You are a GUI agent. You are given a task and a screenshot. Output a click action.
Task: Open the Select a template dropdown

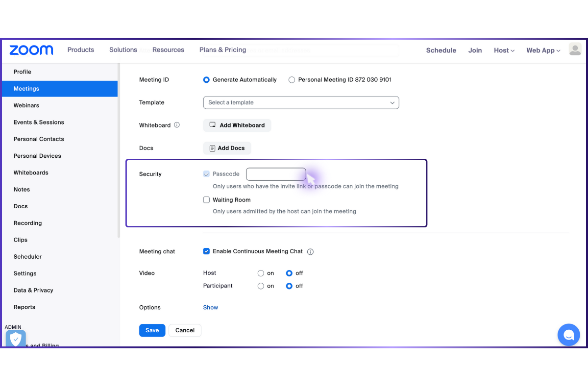pos(301,102)
